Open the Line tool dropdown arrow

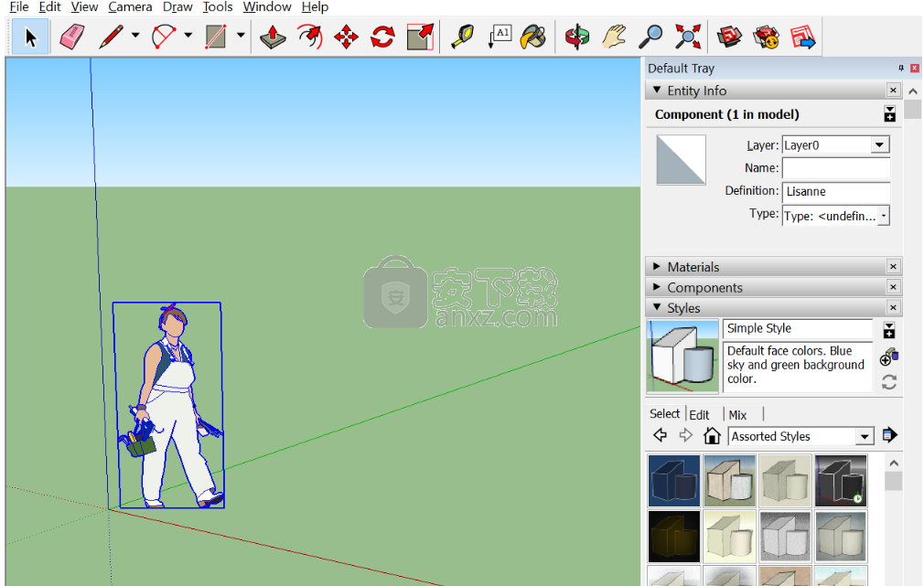pos(135,36)
